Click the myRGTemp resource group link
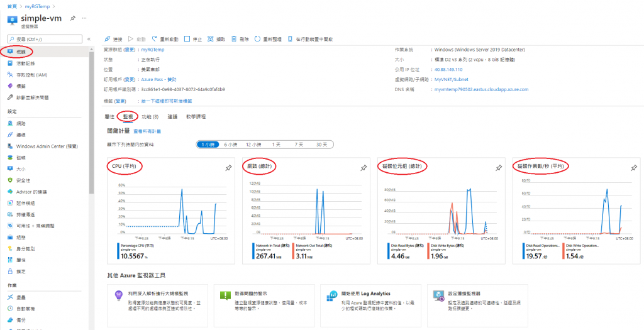 [x=153, y=50]
